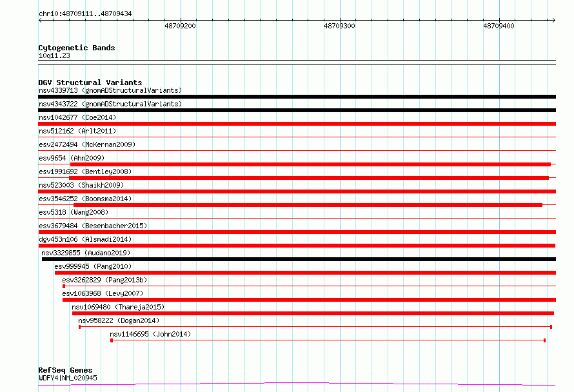Click the Cytogenetic Bands track title

pos(77,48)
